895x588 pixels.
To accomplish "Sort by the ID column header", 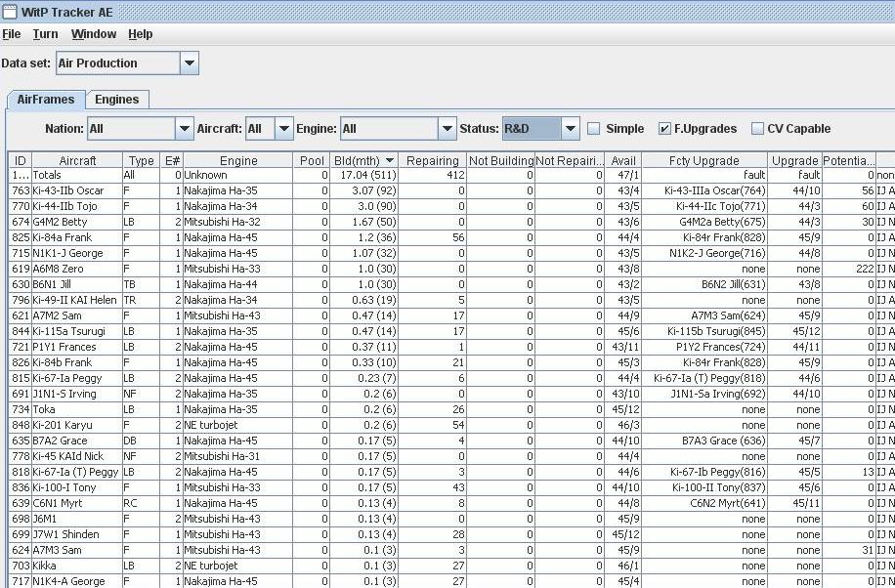I will tap(20, 161).
